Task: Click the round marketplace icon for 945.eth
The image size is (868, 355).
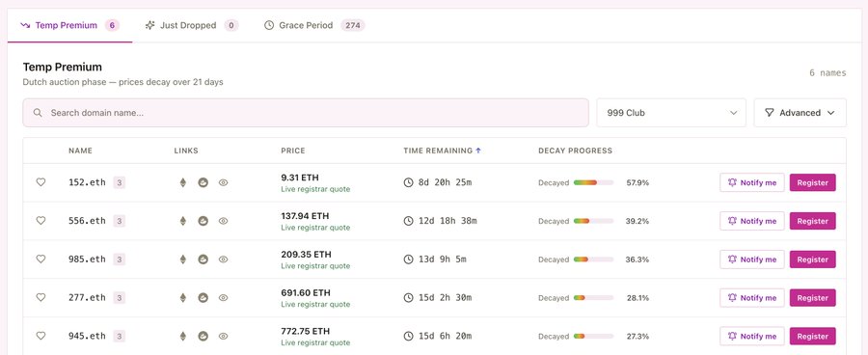Action: [203, 336]
